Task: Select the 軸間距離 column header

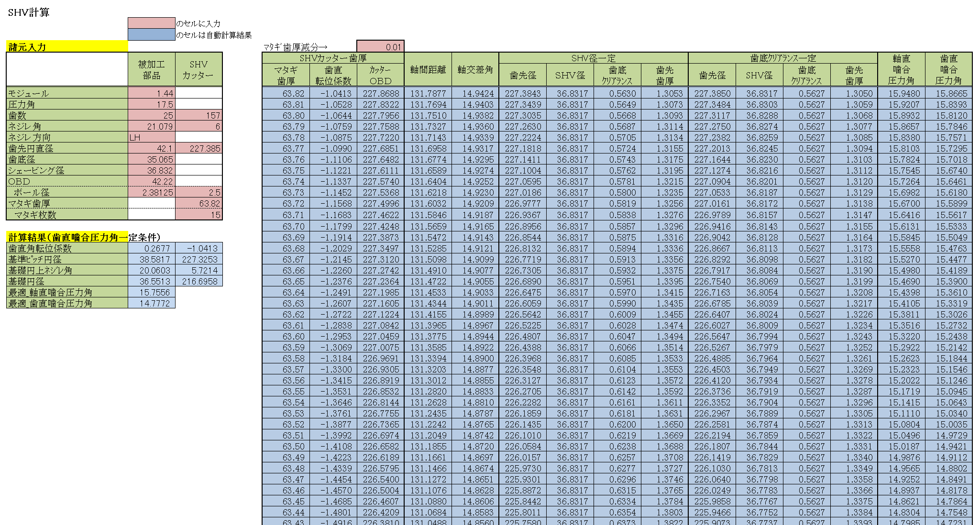Action: [428, 70]
